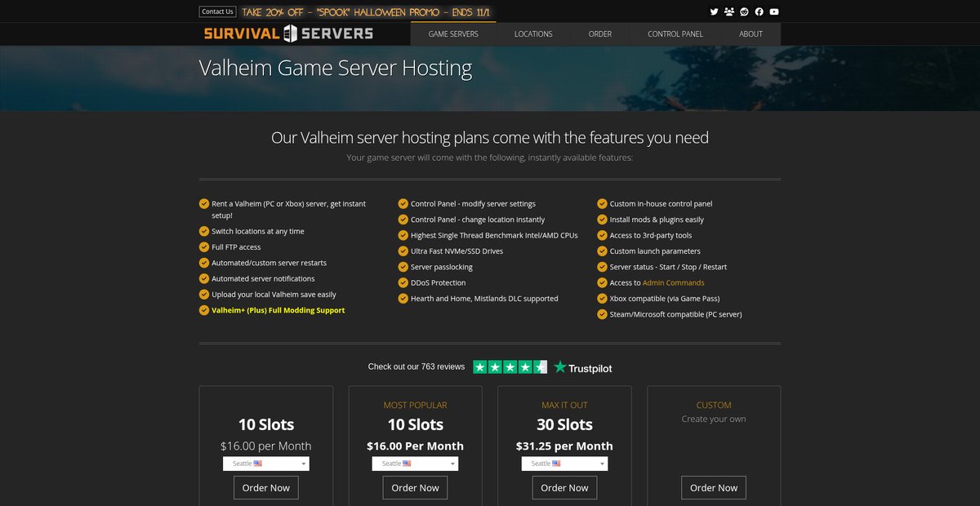Open the YouTube social icon
Viewport: 980px width, 506px height.
pyautogui.click(x=774, y=11)
